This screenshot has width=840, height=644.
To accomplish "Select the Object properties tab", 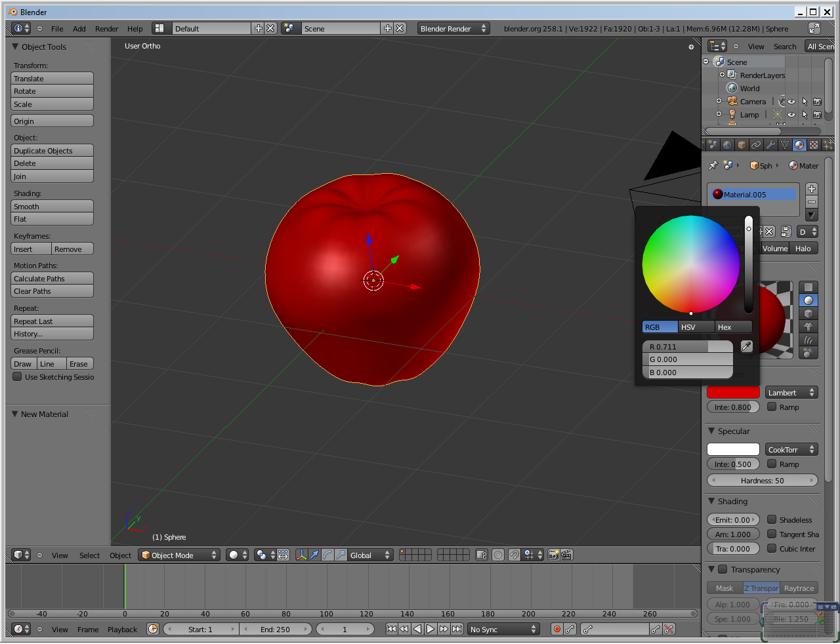I will (x=742, y=144).
